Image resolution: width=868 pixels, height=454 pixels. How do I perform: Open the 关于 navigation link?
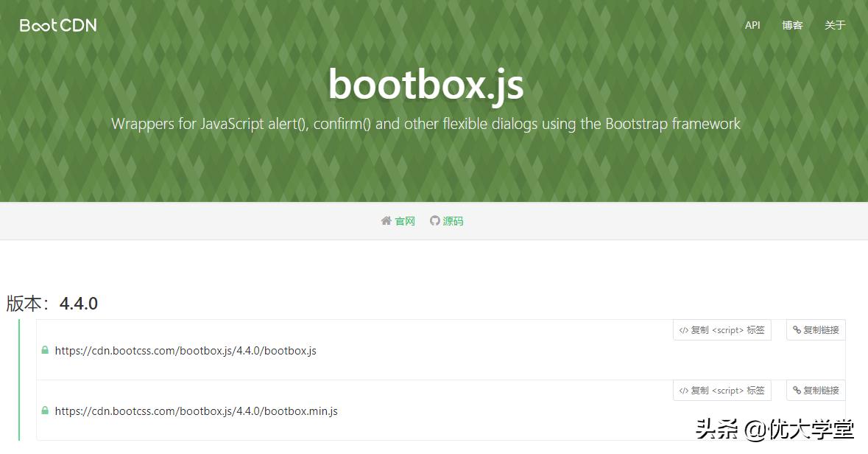point(835,25)
